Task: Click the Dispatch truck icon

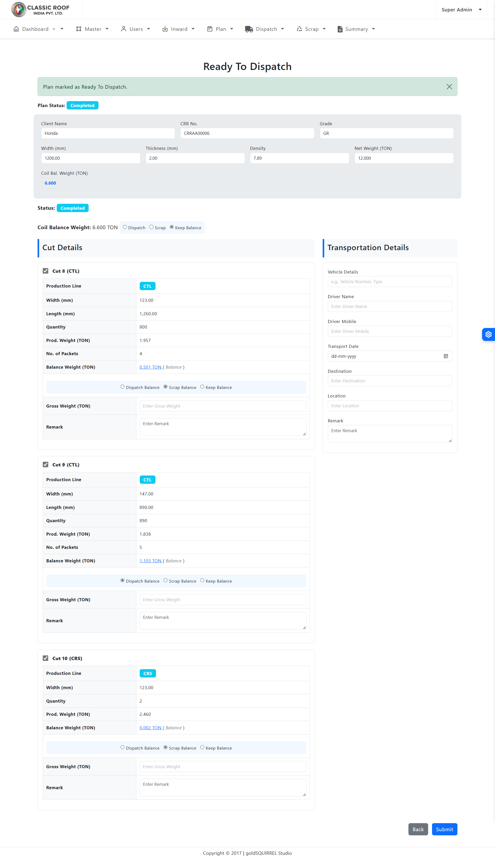Action: [x=249, y=29]
